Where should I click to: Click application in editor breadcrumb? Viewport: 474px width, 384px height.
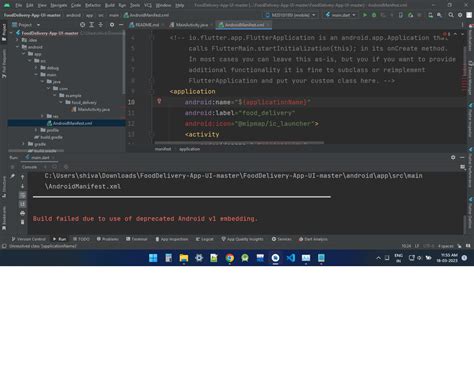(x=190, y=149)
